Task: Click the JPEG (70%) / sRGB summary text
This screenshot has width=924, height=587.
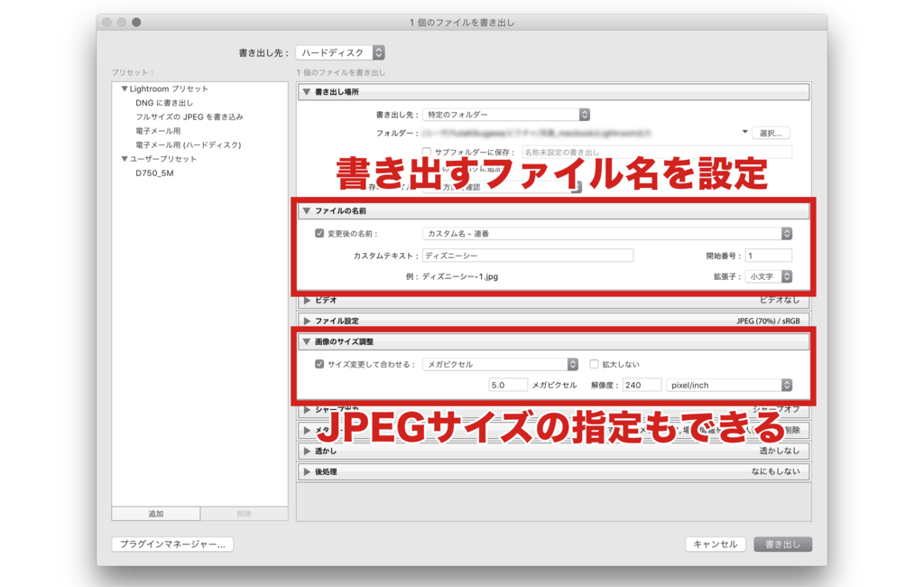Action: pos(768,321)
